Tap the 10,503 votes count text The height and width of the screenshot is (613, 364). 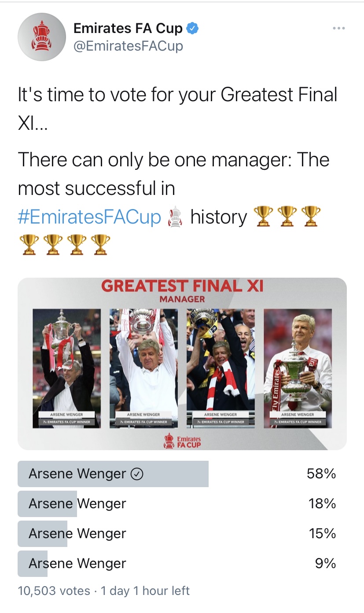coord(54,591)
